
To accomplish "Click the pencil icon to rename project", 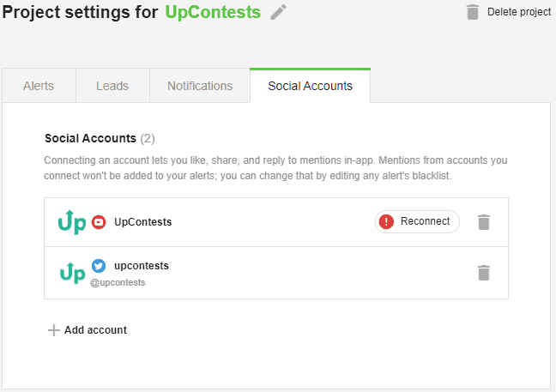I will pos(278,12).
